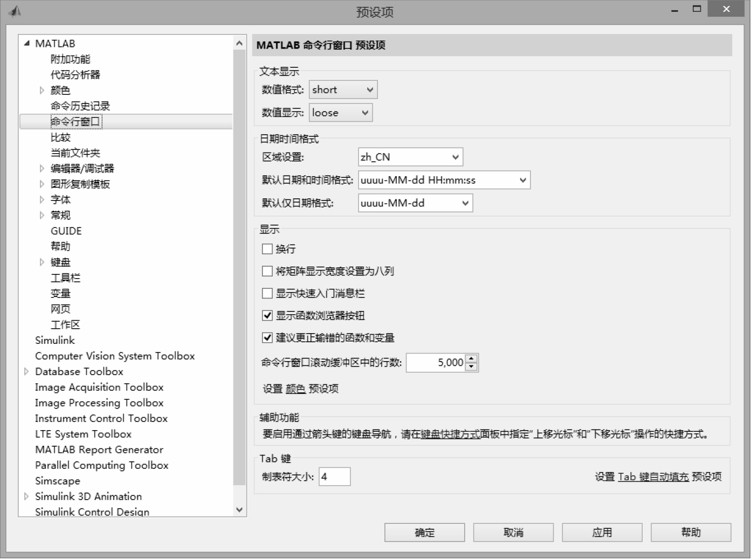
Task: Open the 区域设置 zh_CN dropdown
Action: (410, 157)
